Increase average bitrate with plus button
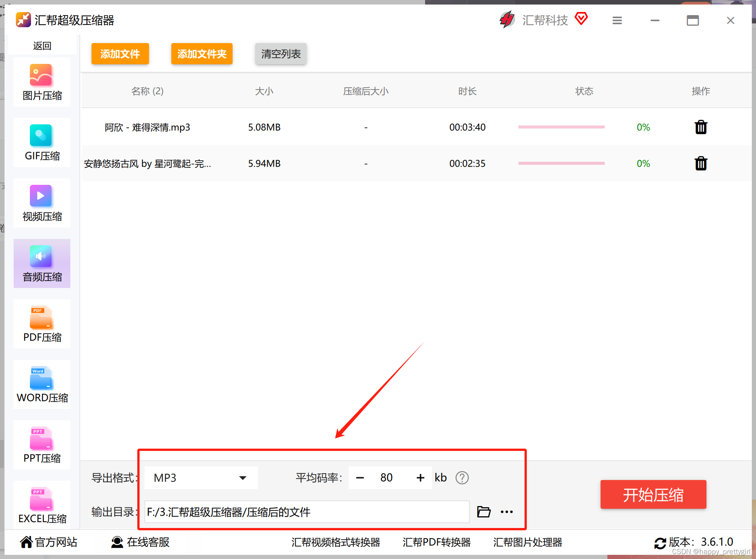 click(420, 478)
